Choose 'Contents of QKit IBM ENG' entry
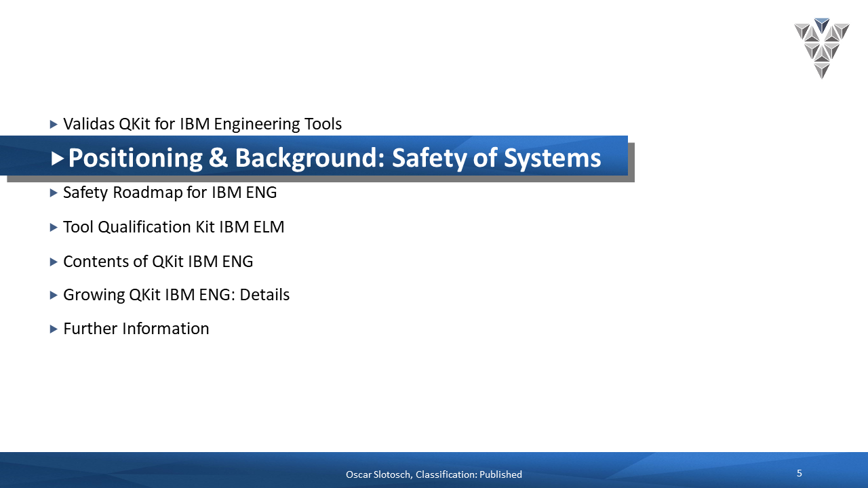Viewport: 868px width, 488px height. pos(158,262)
